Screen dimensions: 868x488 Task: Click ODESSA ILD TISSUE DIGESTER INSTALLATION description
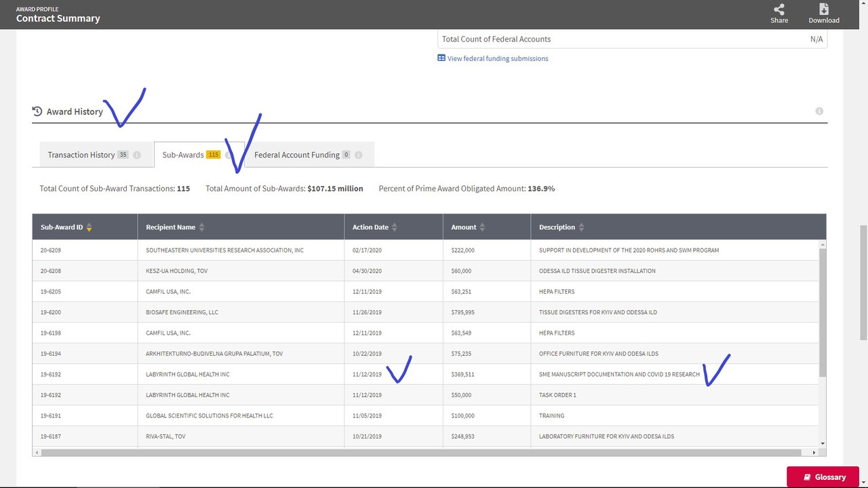[597, 271]
